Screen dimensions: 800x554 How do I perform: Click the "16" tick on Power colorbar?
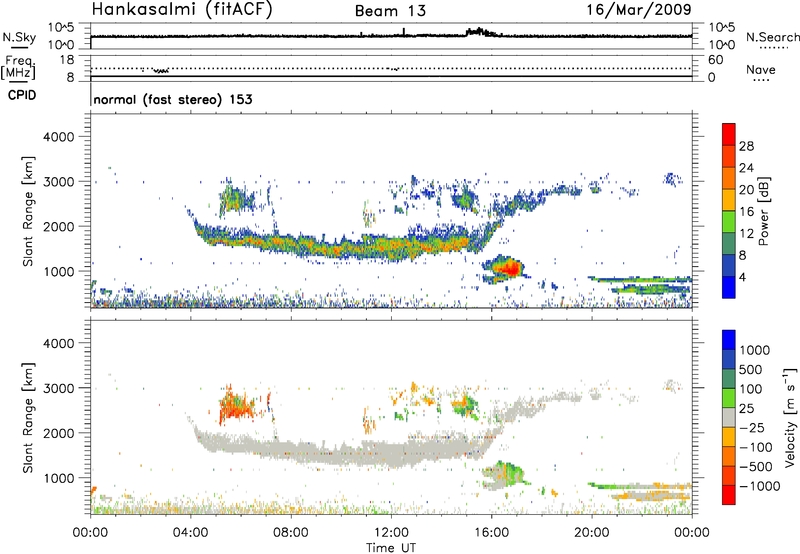[x=746, y=211]
